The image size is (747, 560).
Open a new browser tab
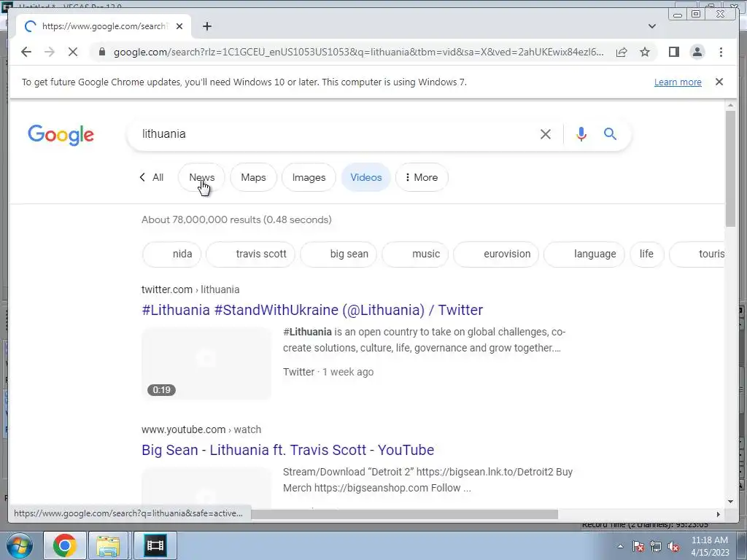click(206, 26)
